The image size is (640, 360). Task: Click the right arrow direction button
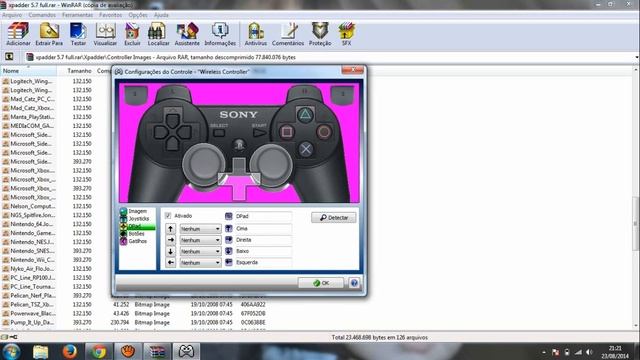(x=171, y=240)
